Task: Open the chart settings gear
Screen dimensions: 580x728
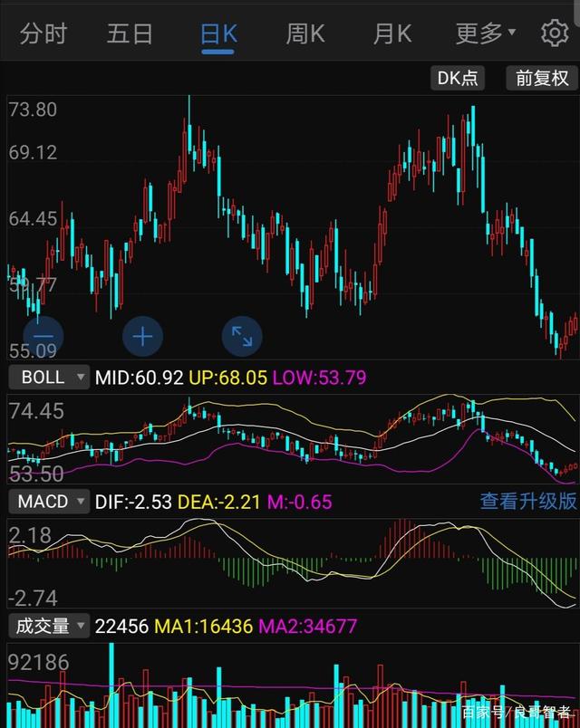Action: pos(555,34)
